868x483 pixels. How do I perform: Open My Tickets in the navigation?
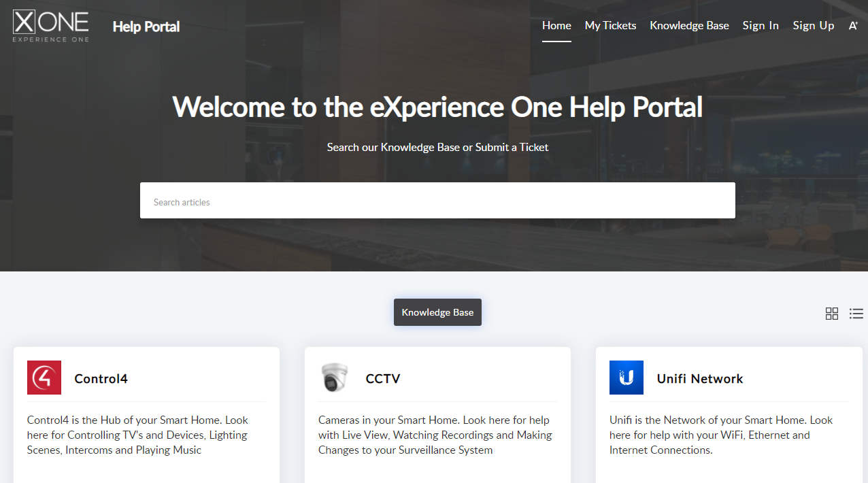pyautogui.click(x=610, y=26)
